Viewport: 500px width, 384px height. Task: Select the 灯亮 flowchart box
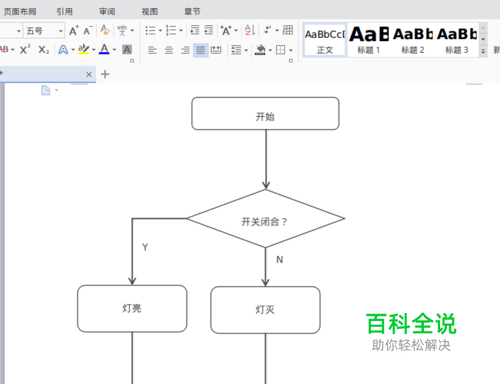click(x=132, y=309)
